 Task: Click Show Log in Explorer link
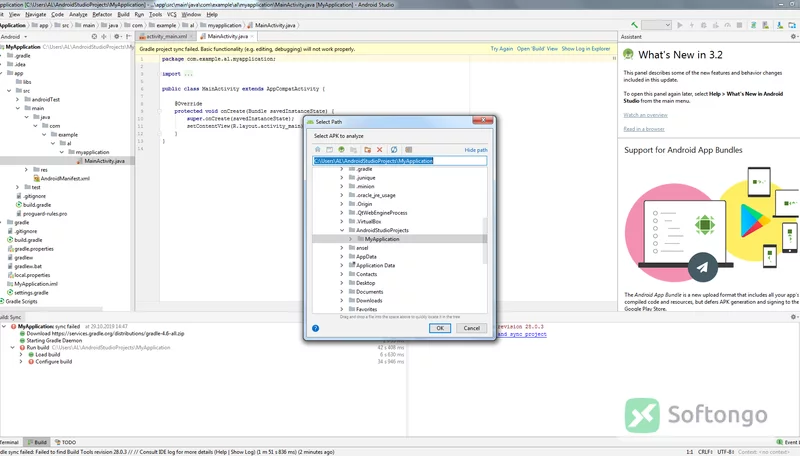586,49
